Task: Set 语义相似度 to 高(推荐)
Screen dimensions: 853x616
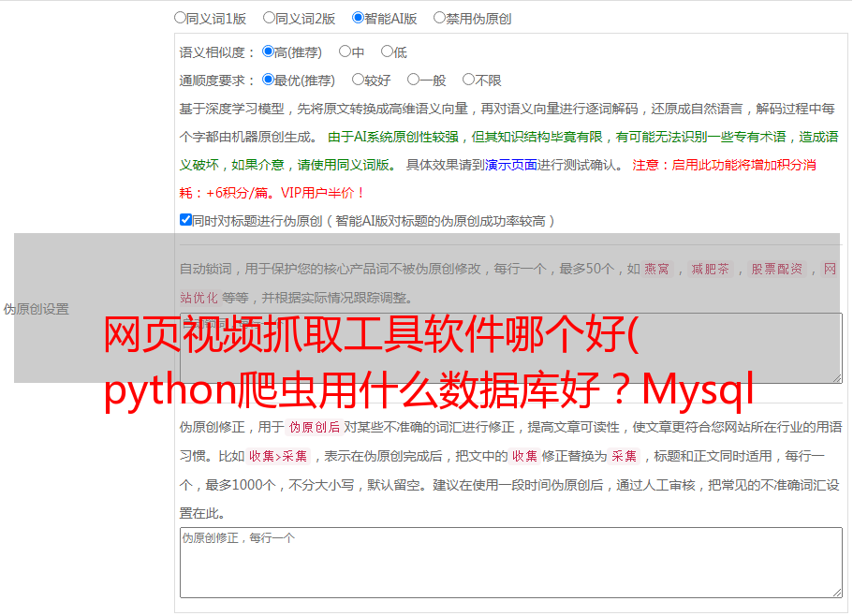Action: point(268,51)
